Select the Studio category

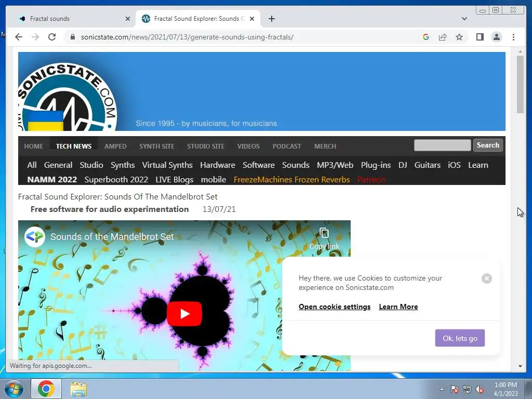point(91,165)
